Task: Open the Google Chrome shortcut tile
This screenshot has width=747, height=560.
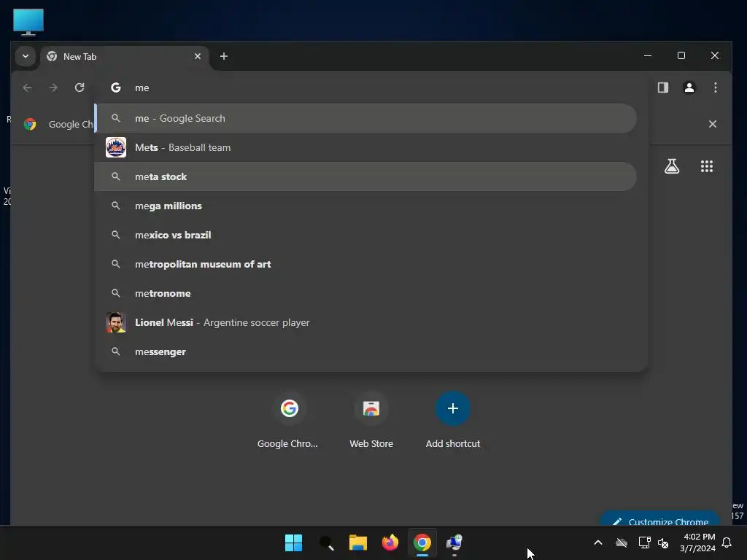Action: click(289, 421)
